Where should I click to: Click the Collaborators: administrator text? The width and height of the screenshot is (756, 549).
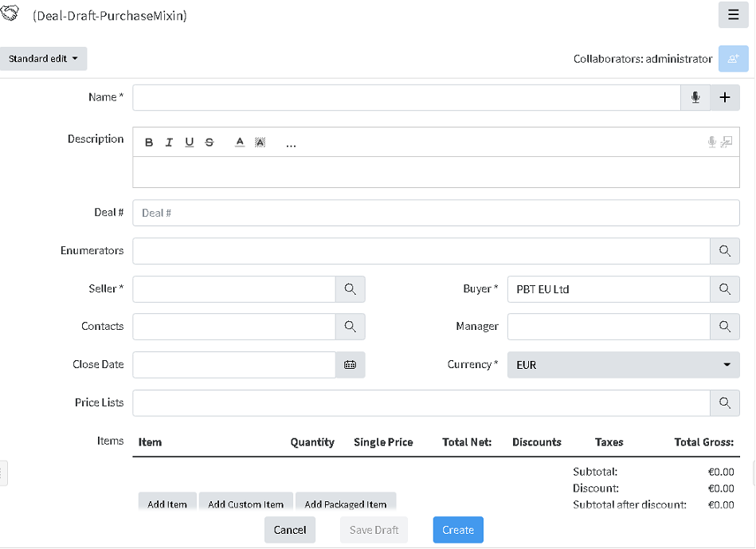pos(643,59)
